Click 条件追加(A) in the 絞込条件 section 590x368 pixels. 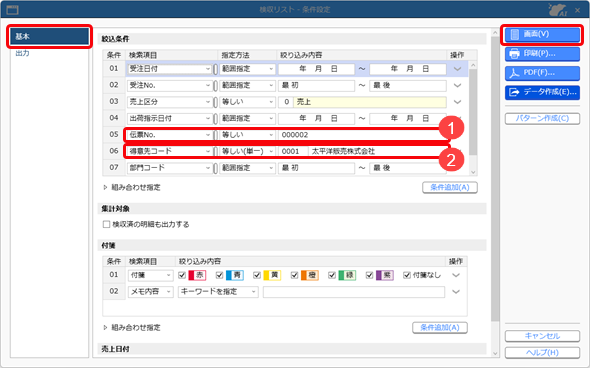pyautogui.click(x=450, y=187)
